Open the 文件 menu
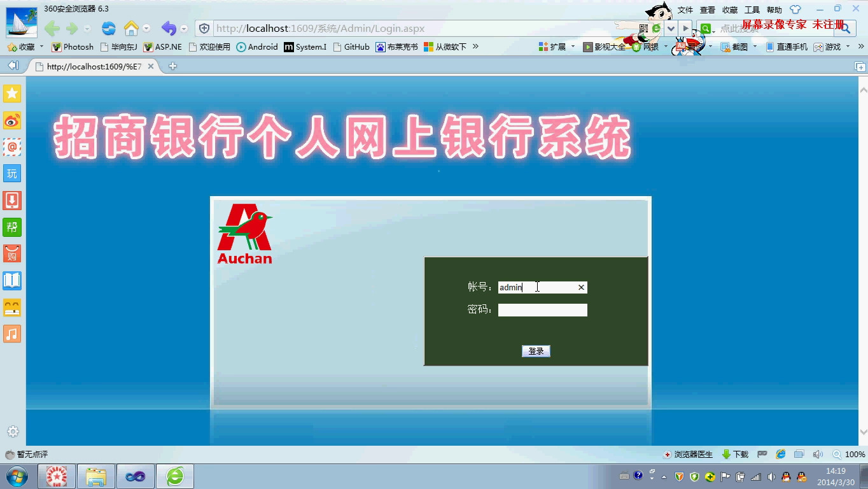Screen dimensions: 868x489 coord(685,10)
